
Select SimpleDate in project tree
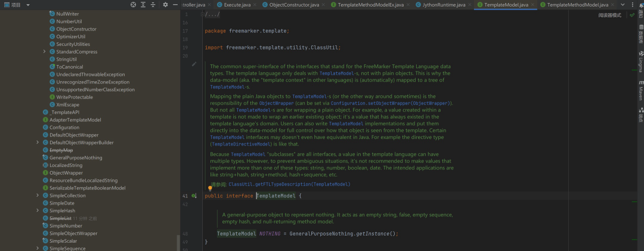click(62, 203)
